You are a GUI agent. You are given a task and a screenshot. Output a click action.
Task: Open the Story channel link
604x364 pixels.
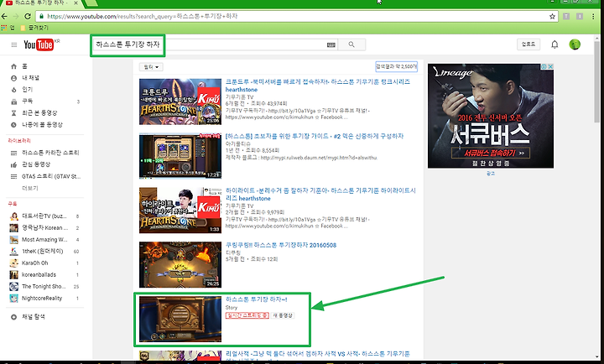tap(232, 307)
